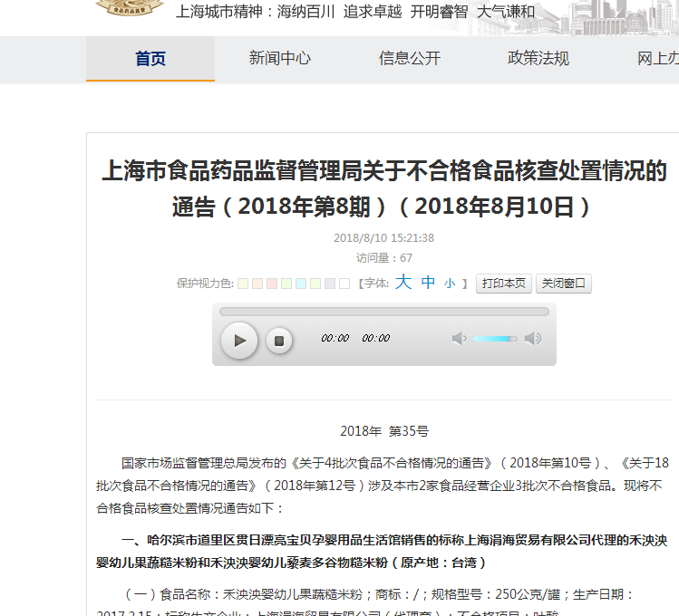
Task: Go to the 首页 tab
Action: point(150,59)
